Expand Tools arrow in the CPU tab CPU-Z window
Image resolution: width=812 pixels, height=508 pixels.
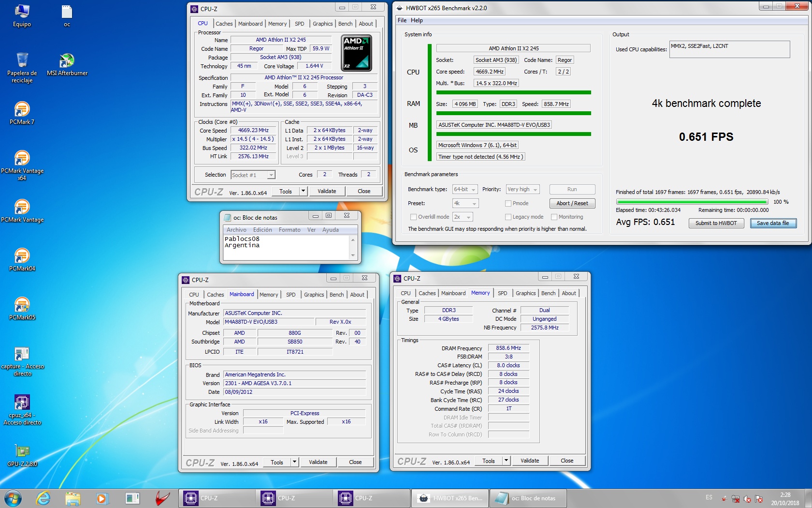tap(303, 191)
